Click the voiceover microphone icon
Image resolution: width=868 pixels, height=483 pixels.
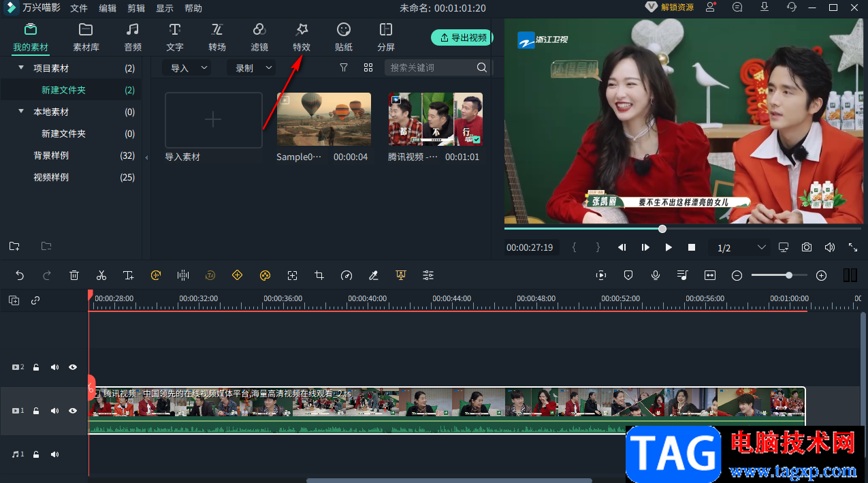pyautogui.click(x=656, y=275)
